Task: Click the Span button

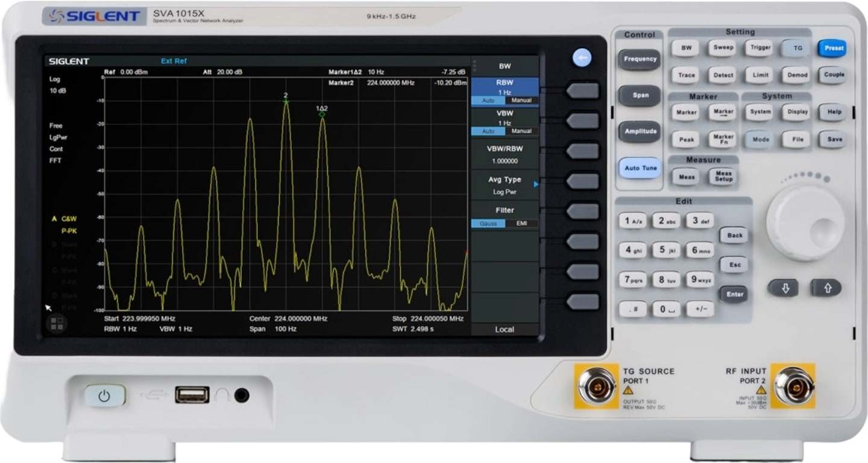Action: point(640,95)
